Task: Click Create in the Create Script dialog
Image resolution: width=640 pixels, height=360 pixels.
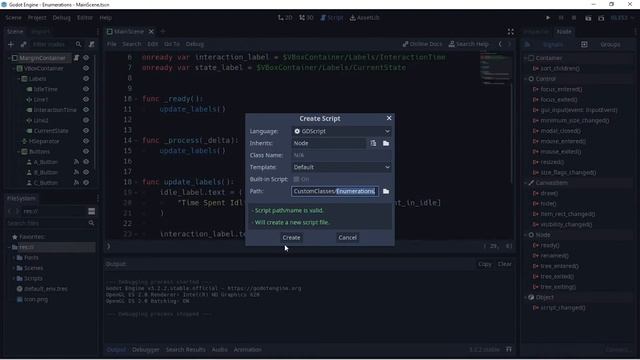Action: 291,238
